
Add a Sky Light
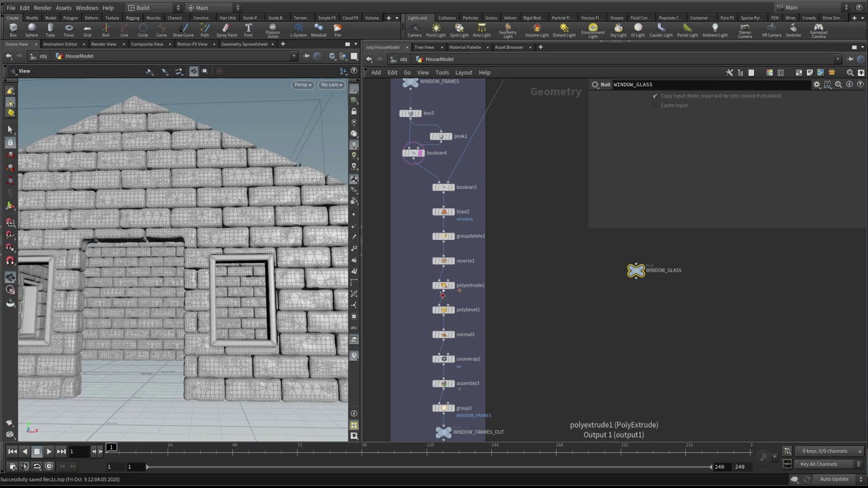pos(618,30)
